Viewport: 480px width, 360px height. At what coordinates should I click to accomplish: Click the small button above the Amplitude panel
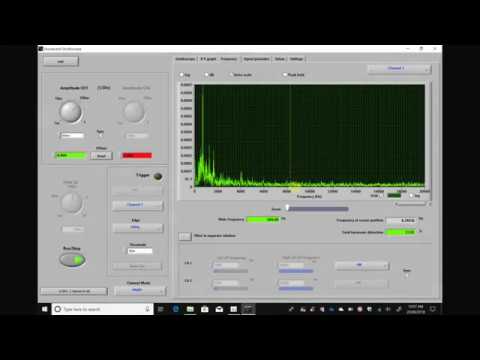point(61,61)
